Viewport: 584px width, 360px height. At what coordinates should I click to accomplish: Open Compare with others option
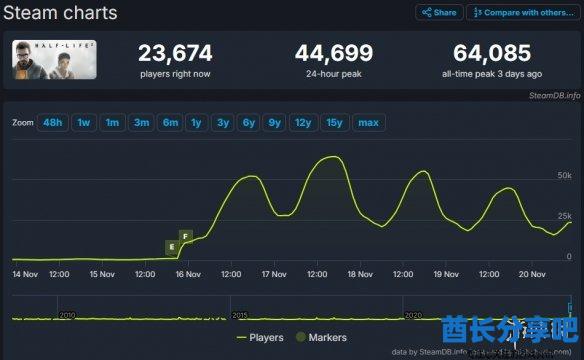(524, 13)
